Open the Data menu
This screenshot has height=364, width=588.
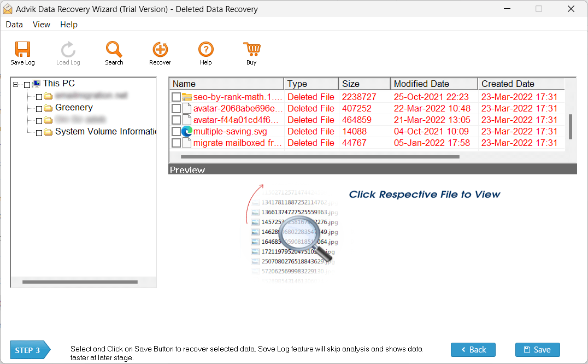point(14,25)
